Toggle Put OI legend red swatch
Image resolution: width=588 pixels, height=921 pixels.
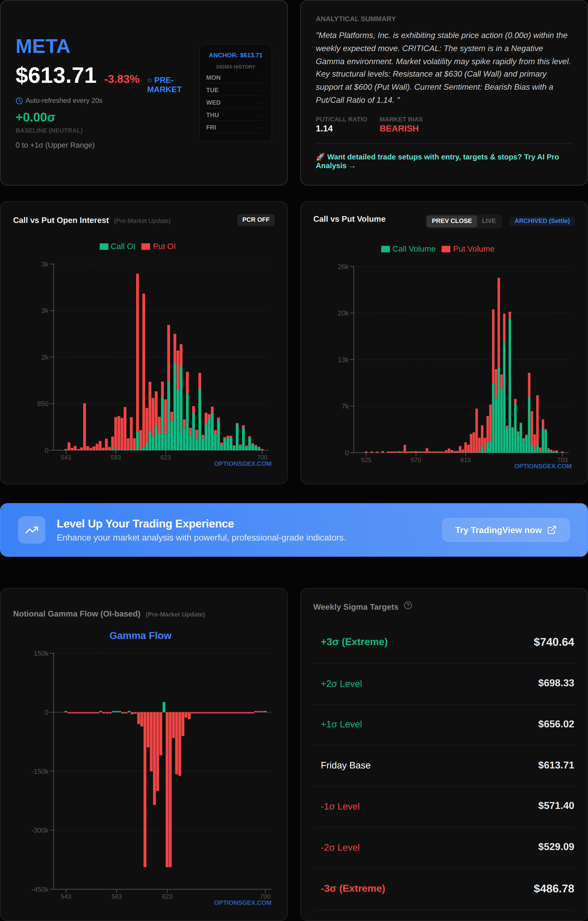tap(145, 247)
